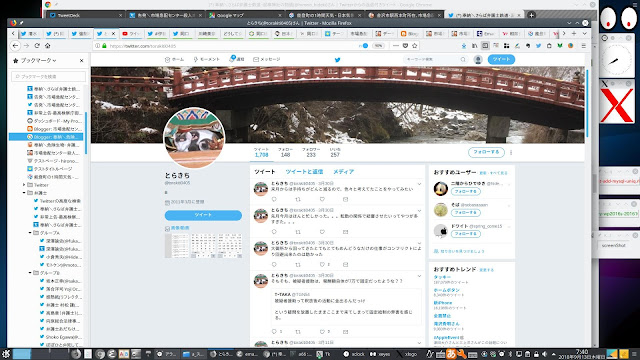Viewport: 640px width, 360px height.
Task: Select the いいね count 257 stat
Action: click(x=335, y=153)
